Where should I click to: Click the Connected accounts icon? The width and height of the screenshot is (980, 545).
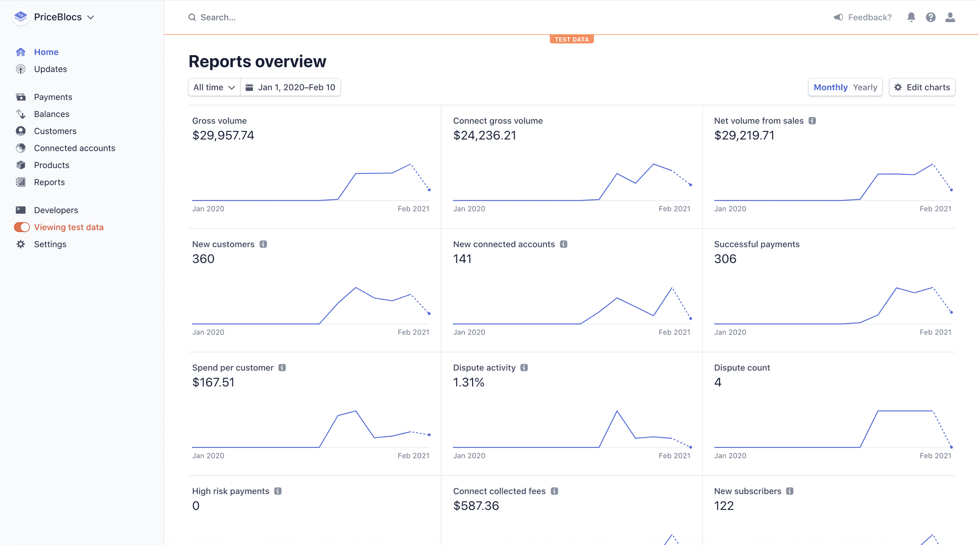click(x=21, y=148)
